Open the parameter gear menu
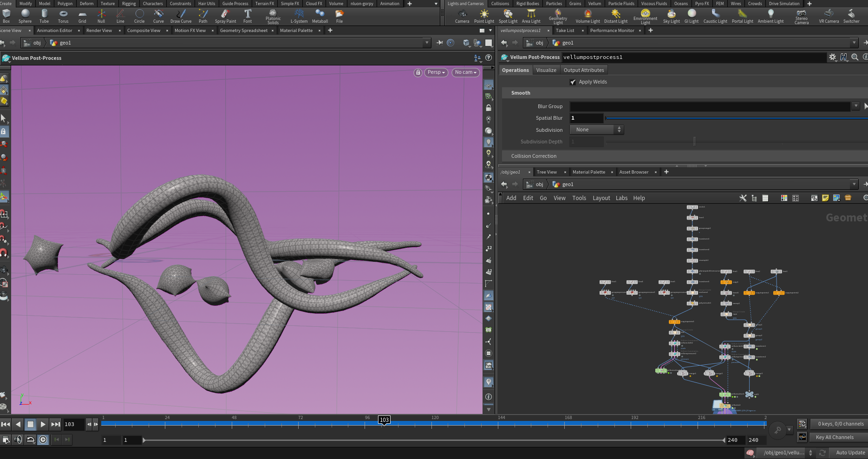Viewport: 868px width, 459px height. (x=833, y=57)
